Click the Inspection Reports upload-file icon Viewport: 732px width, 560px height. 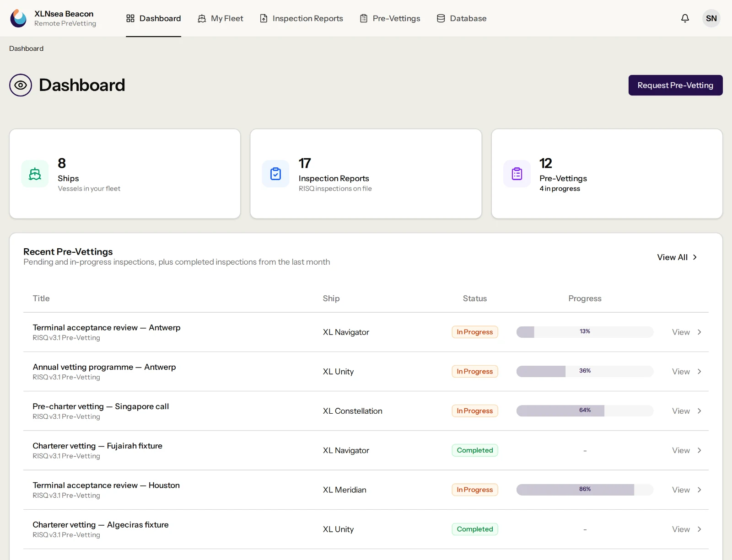click(x=264, y=18)
